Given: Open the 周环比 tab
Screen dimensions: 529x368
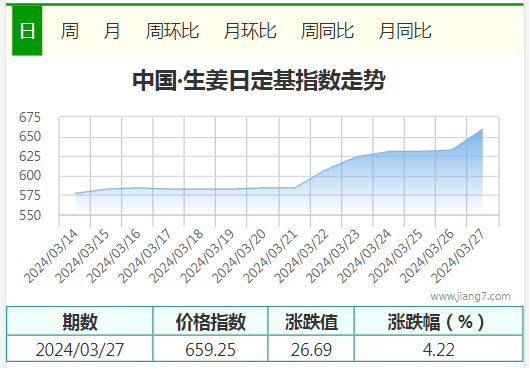Looking at the screenshot, I should tap(172, 31).
